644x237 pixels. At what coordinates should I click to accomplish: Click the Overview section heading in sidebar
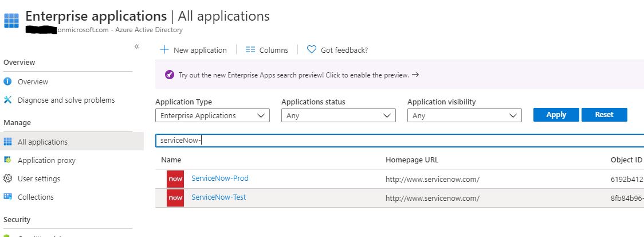coord(19,62)
